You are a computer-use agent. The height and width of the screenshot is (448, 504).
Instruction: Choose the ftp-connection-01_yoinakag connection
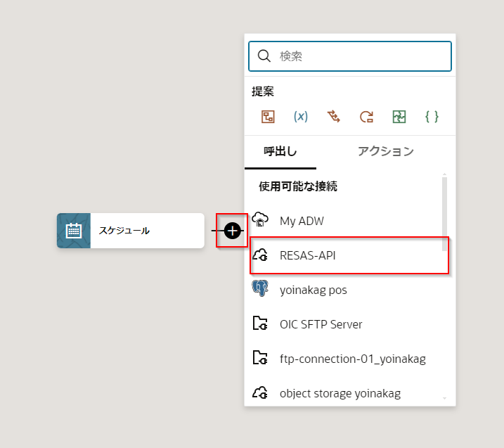pos(352,359)
